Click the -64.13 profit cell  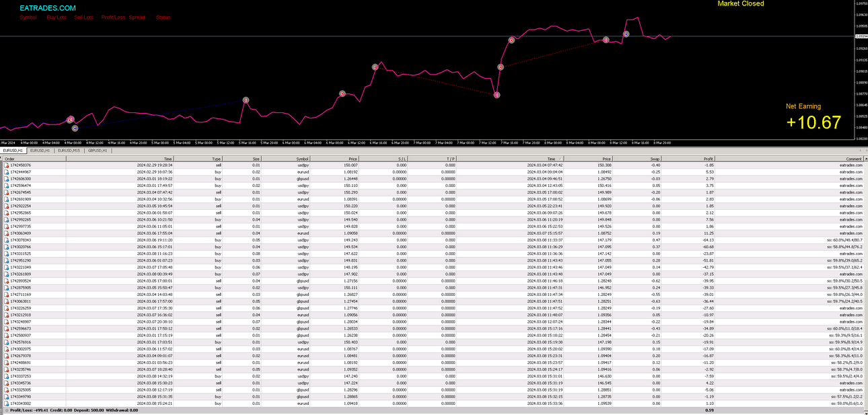707,239
